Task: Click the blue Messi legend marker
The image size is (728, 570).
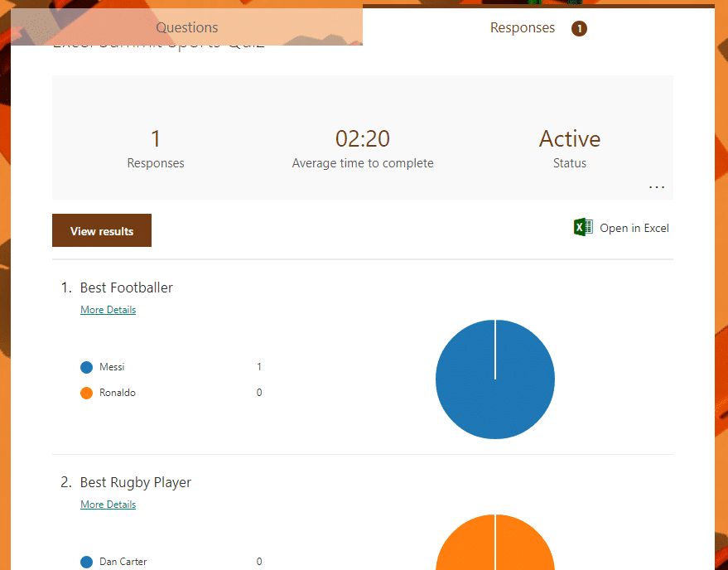Action: point(86,367)
